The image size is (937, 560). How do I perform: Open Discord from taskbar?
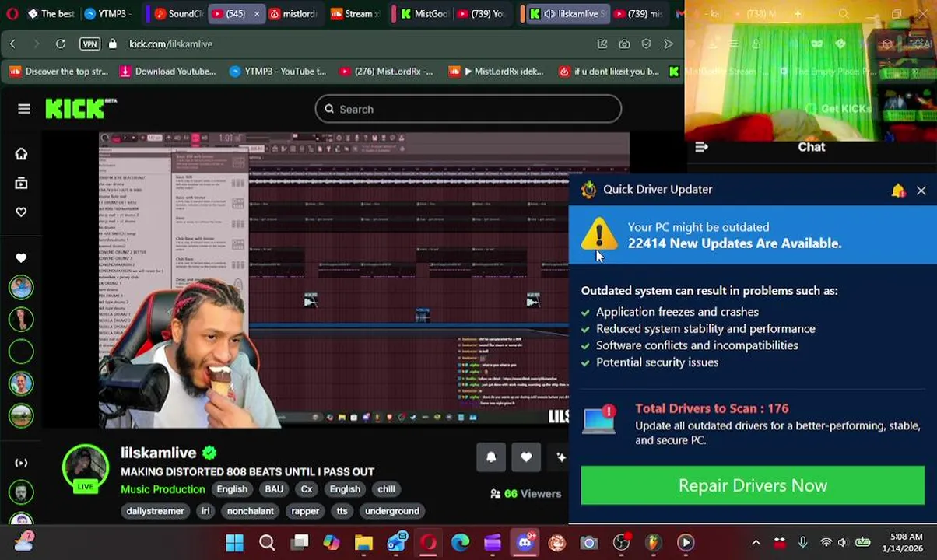(525, 542)
